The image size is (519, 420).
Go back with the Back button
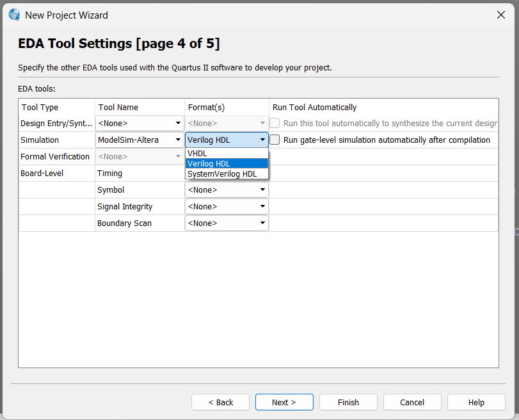tap(220, 402)
